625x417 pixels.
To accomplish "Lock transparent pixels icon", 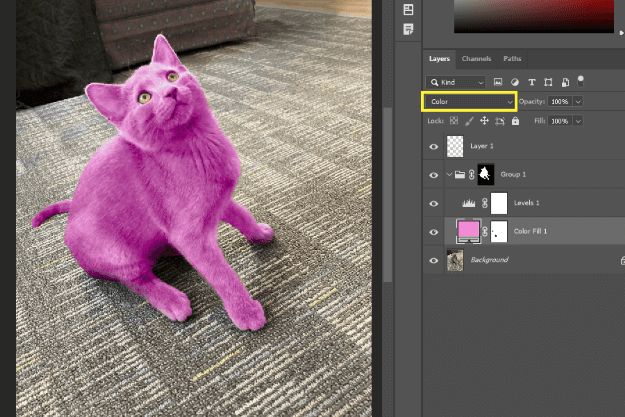I will [x=454, y=120].
